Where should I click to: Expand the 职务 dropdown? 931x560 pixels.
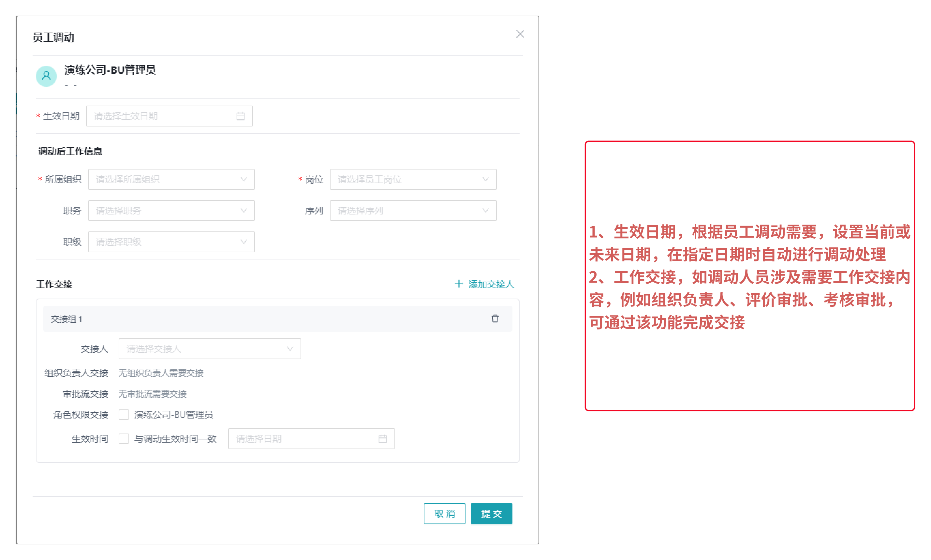pos(171,211)
